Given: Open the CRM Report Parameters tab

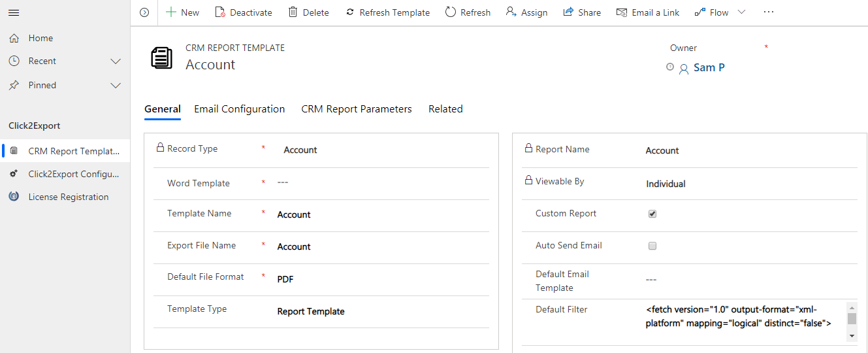Looking at the screenshot, I should pos(357,109).
